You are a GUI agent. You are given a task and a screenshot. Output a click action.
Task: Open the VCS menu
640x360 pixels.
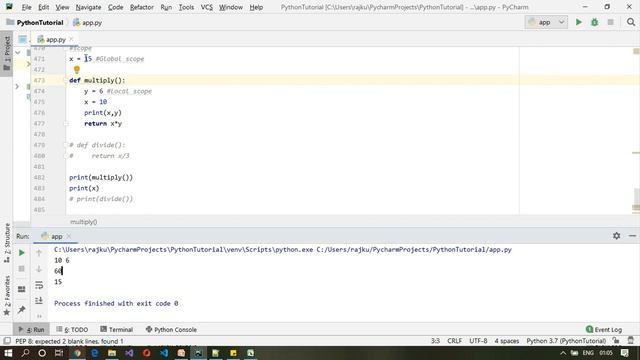(207, 7)
